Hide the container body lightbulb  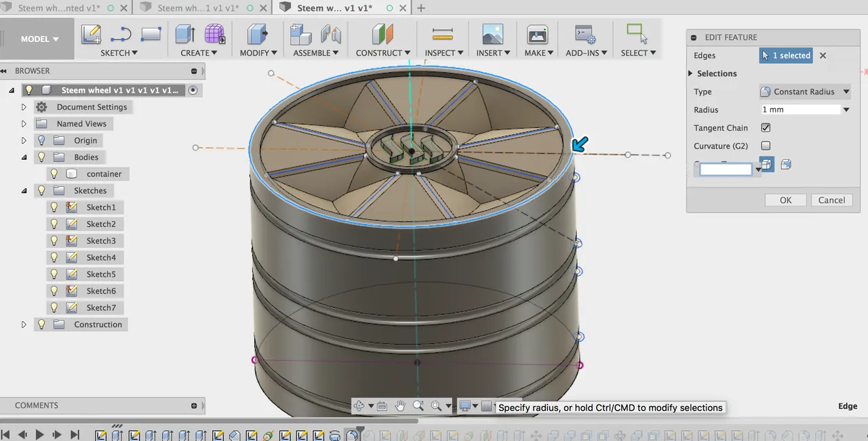click(54, 174)
